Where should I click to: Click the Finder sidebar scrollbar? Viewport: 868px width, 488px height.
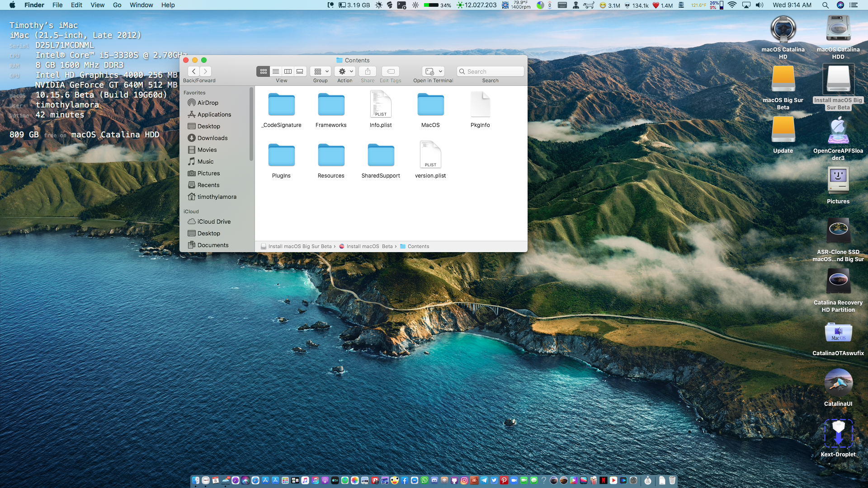(x=251, y=124)
